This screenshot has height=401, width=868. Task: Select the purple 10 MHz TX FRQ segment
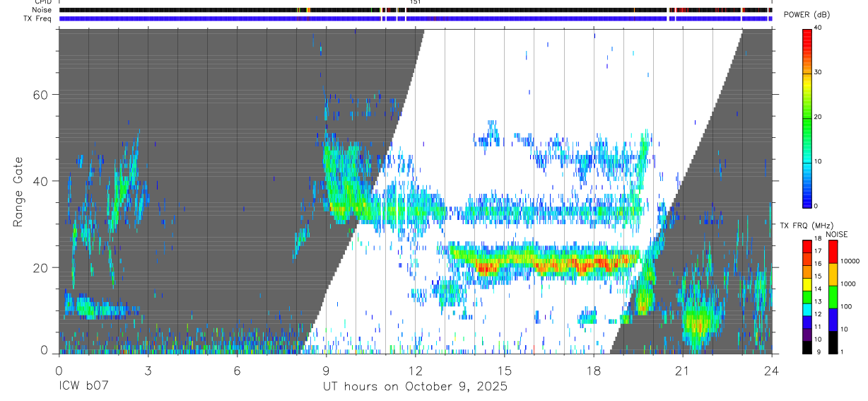(807, 334)
